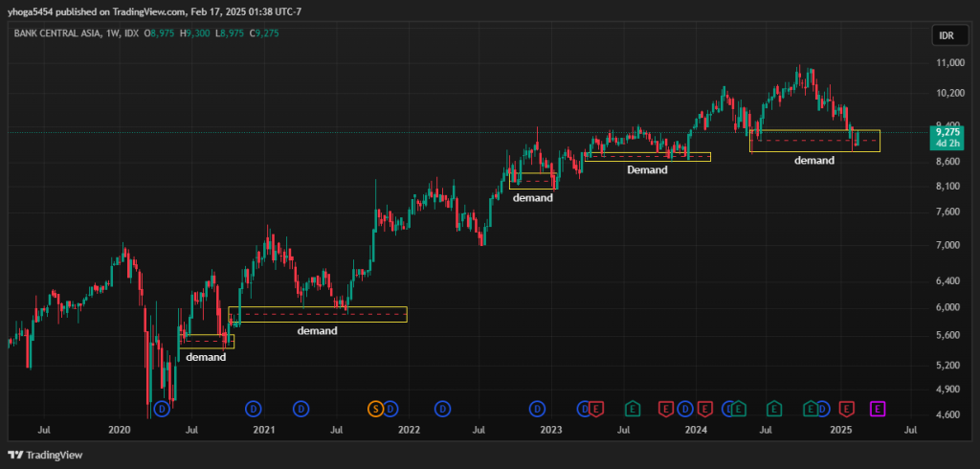This screenshot has width=980, height=469.
Task: Open the red E earnings marker right after 2023
Action: point(595,409)
